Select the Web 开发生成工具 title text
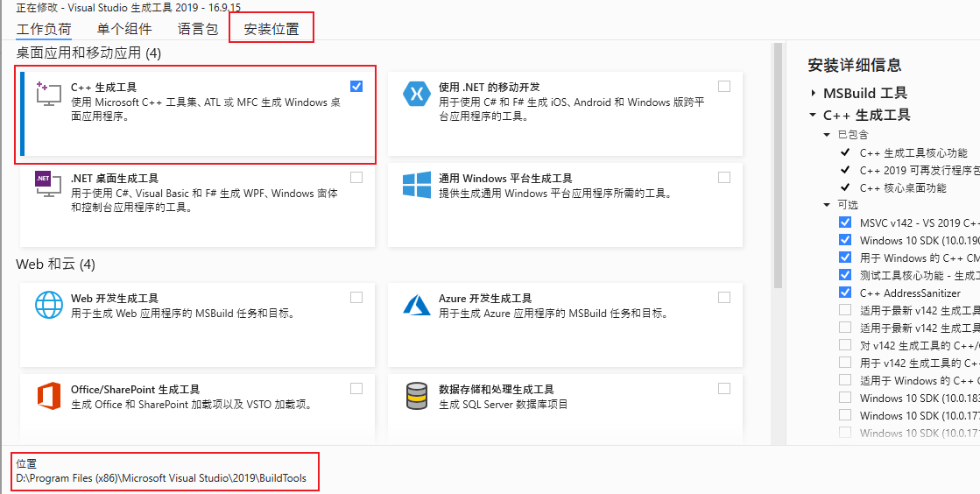 point(115,299)
